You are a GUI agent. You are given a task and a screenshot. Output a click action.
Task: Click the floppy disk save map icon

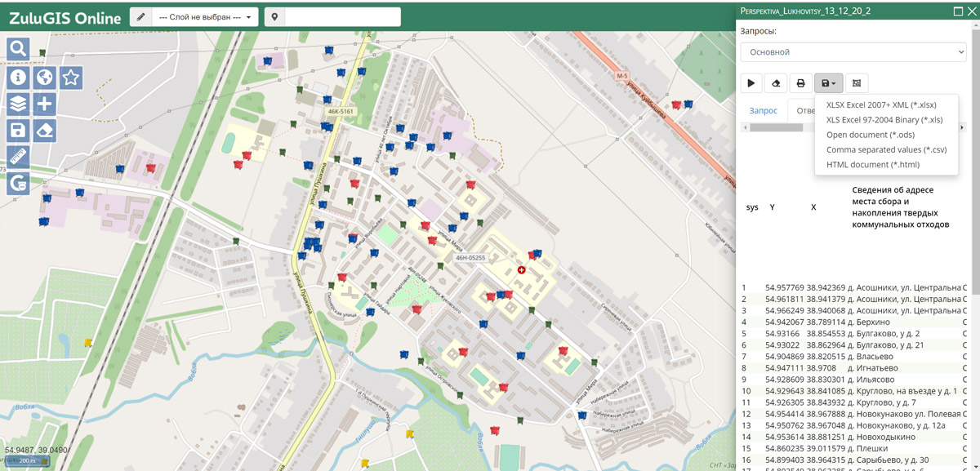tap(19, 130)
